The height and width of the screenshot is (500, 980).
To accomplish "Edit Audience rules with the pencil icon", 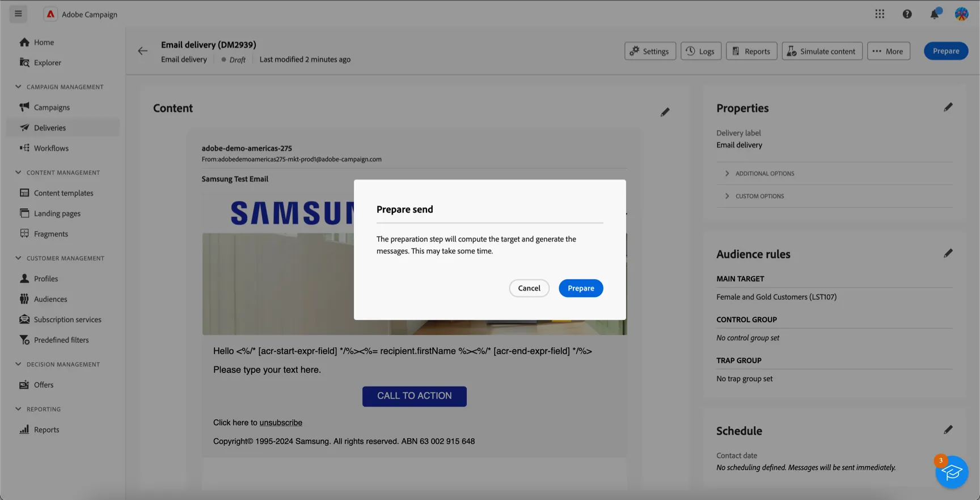I will pos(948,253).
